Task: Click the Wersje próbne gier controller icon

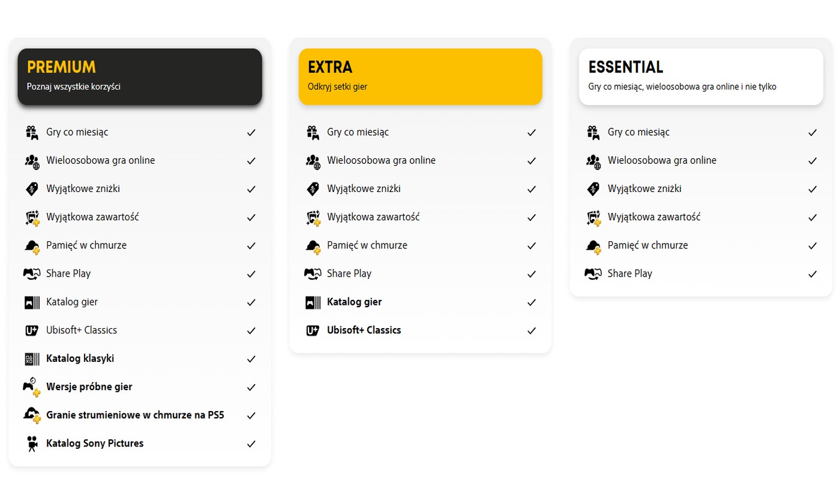Action: click(32, 387)
